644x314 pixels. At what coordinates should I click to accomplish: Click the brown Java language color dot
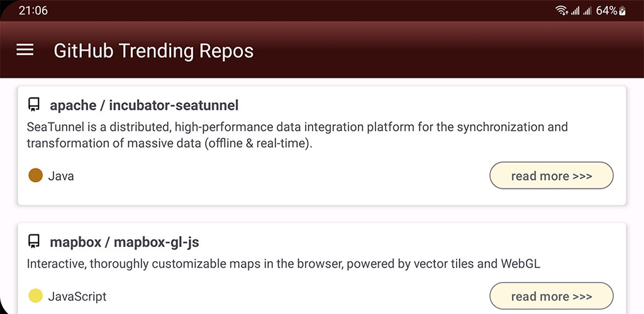point(36,175)
